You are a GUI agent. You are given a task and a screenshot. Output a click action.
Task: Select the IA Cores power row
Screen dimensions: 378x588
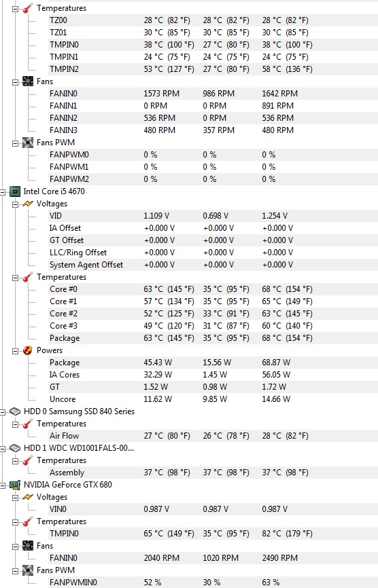tap(213, 375)
